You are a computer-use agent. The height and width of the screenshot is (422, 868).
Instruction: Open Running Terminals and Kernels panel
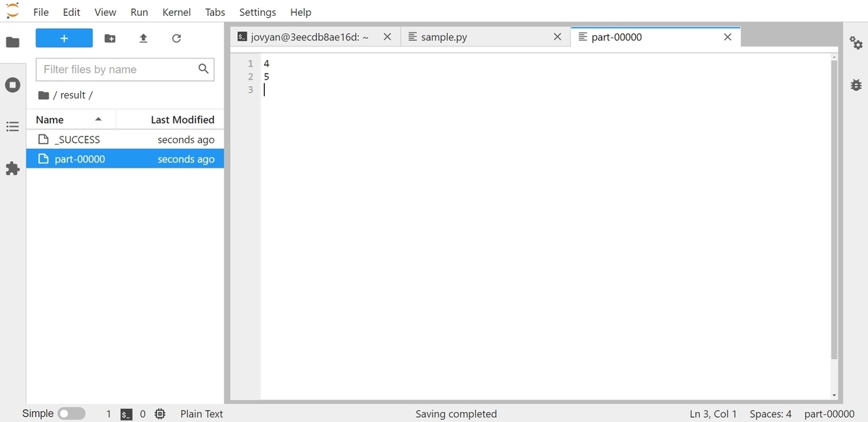point(12,85)
